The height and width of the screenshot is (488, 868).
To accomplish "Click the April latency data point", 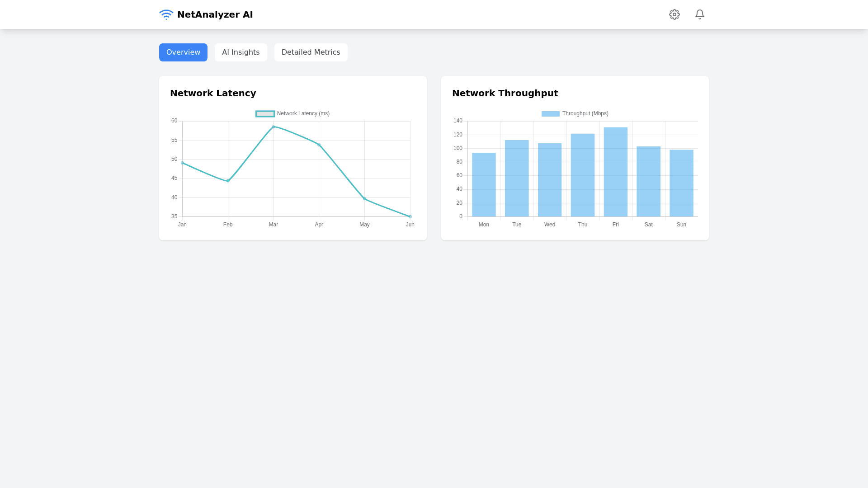I will click(319, 145).
